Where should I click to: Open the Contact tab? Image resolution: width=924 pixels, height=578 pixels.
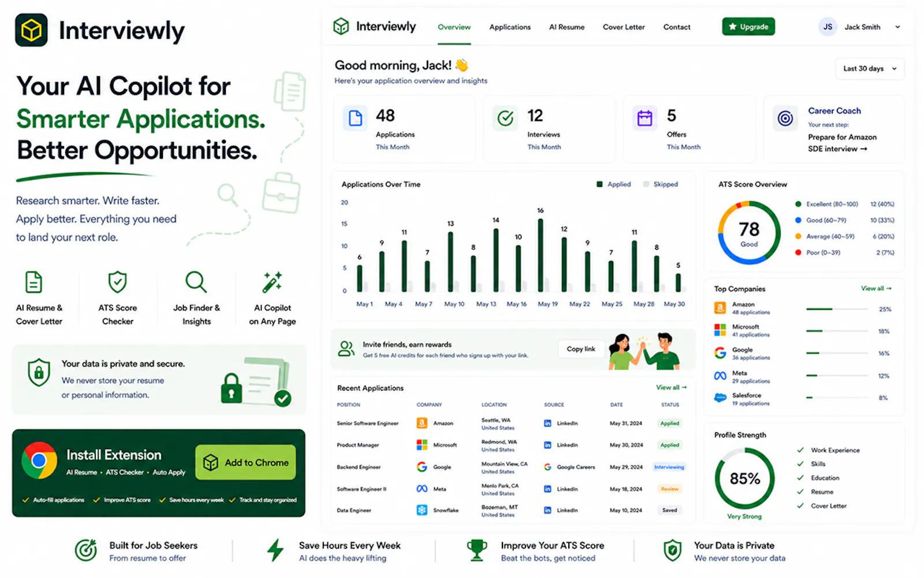677,27
